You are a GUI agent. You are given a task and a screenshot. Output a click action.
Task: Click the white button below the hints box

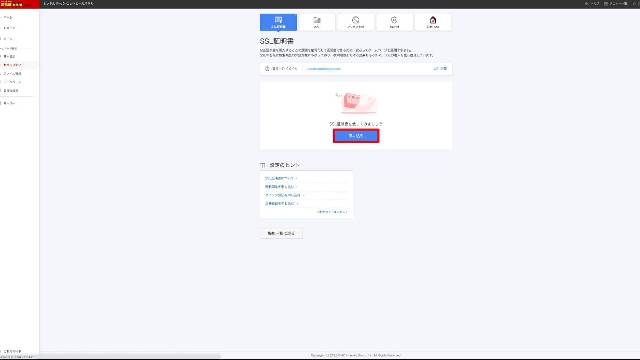coord(281,233)
